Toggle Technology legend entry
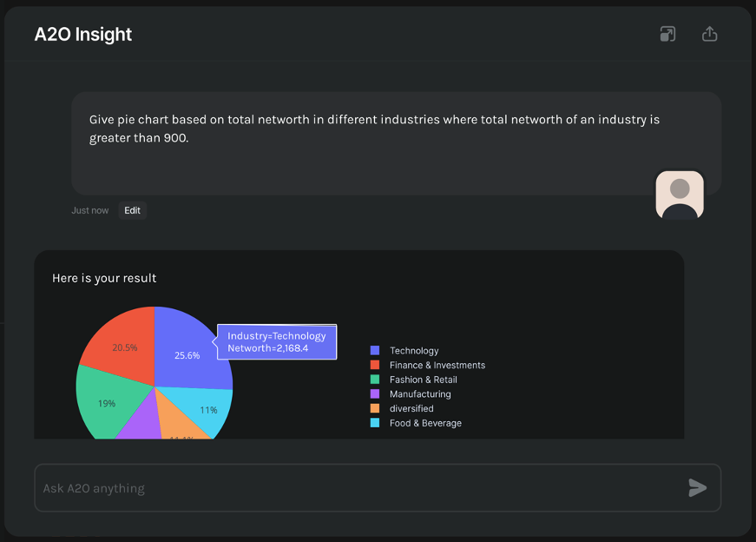Image resolution: width=756 pixels, height=542 pixels. pyautogui.click(x=404, y=350)
